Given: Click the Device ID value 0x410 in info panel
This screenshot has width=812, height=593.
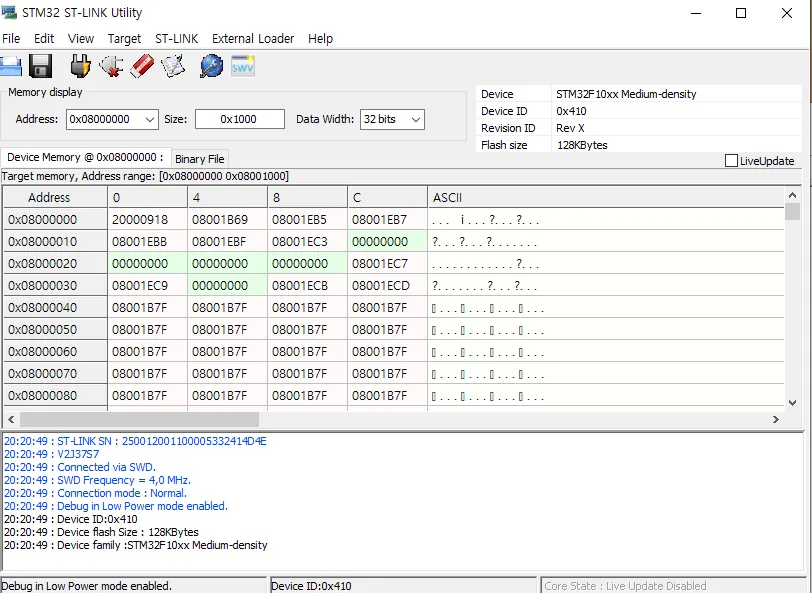Looking at the screenshot, I should 571,111.
